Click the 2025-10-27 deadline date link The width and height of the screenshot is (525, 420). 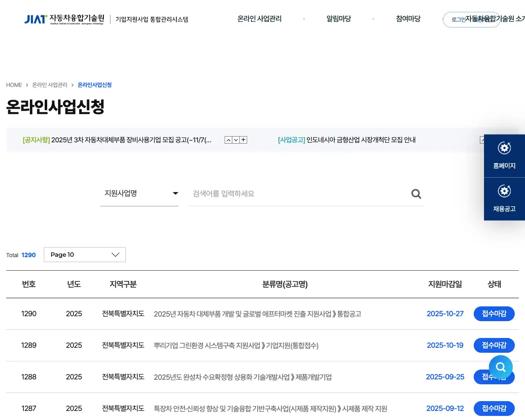pyautogui.click(x=445, y=313)
